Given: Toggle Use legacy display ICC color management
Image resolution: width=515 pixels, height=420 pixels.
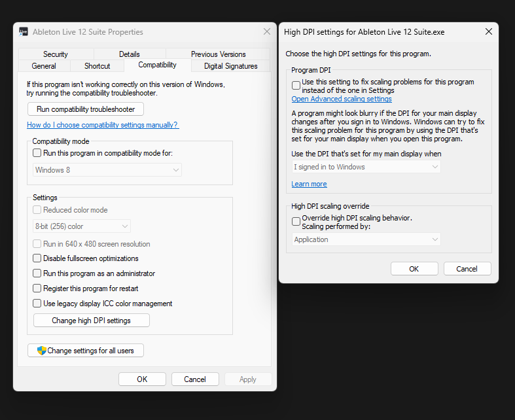Looking at the screenshot, I should point(37,304).
